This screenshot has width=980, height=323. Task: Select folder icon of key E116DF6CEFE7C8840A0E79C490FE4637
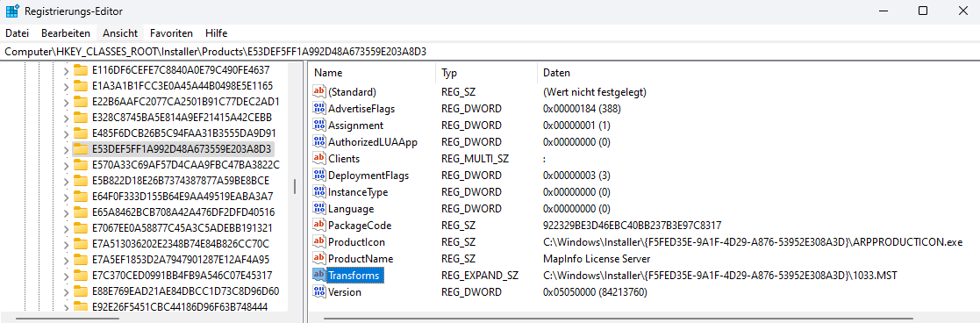80,70
